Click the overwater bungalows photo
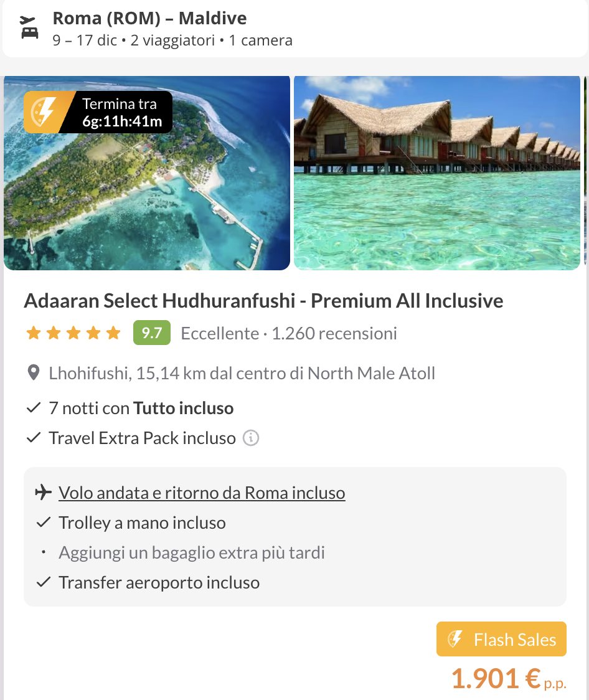This screenshot has width=589, height=700. 436,173
